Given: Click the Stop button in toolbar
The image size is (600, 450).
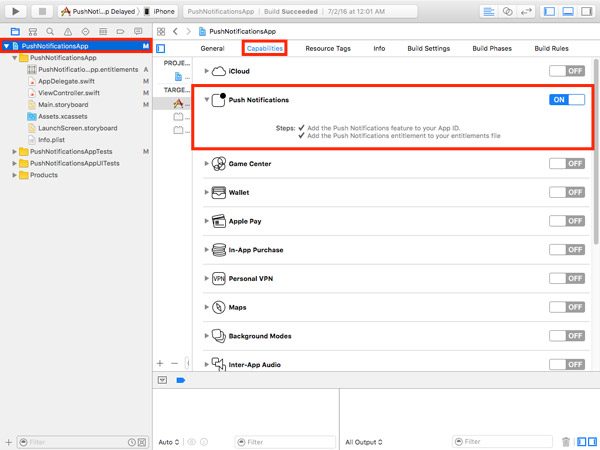Looking at the screenshot, I should [x=42, y=11].
